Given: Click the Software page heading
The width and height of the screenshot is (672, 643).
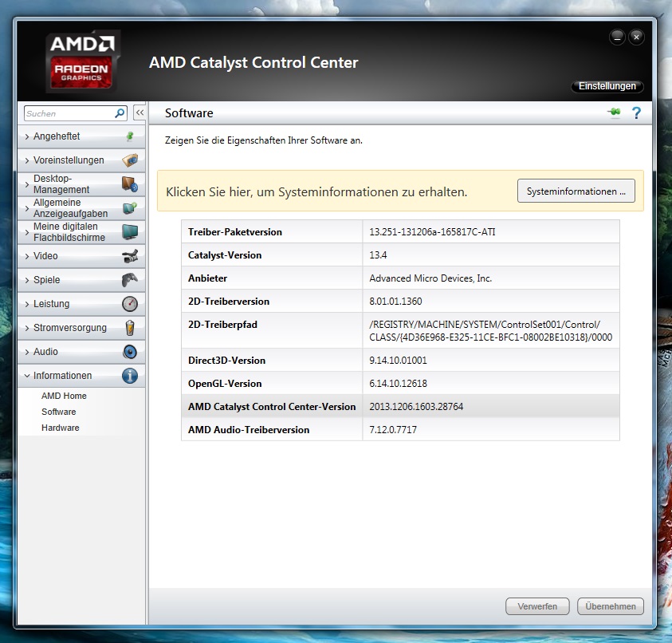Looking at the screenshot, I should [x=189, y=113].
